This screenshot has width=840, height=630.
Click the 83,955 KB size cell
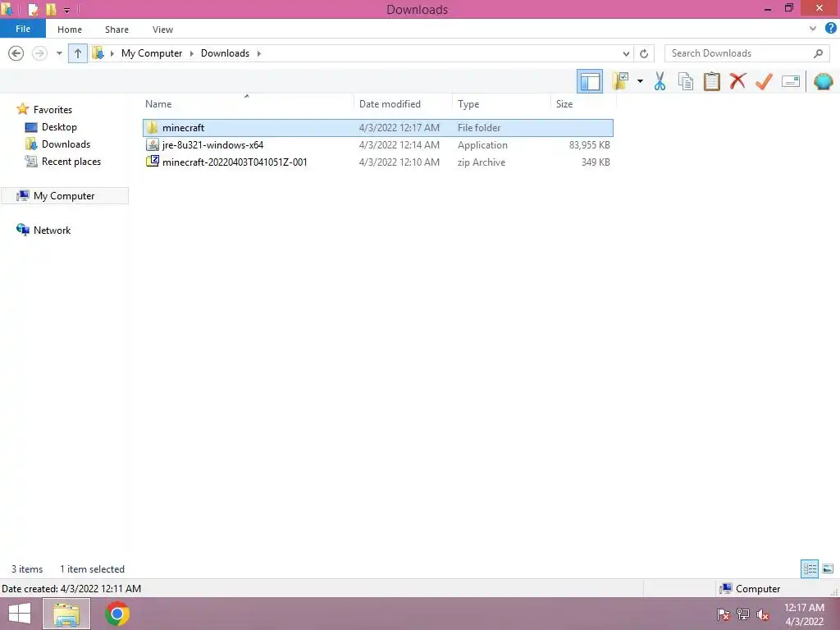tap(589, 144)
